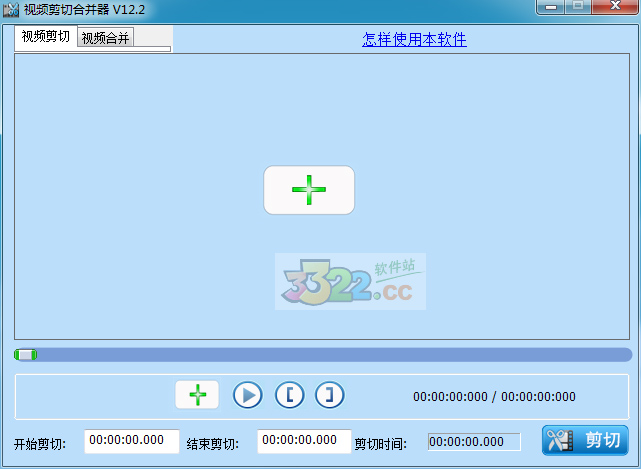Focus the 结束剪切 time input field
This screenshot has height=469, width=641.
point(304,441)
